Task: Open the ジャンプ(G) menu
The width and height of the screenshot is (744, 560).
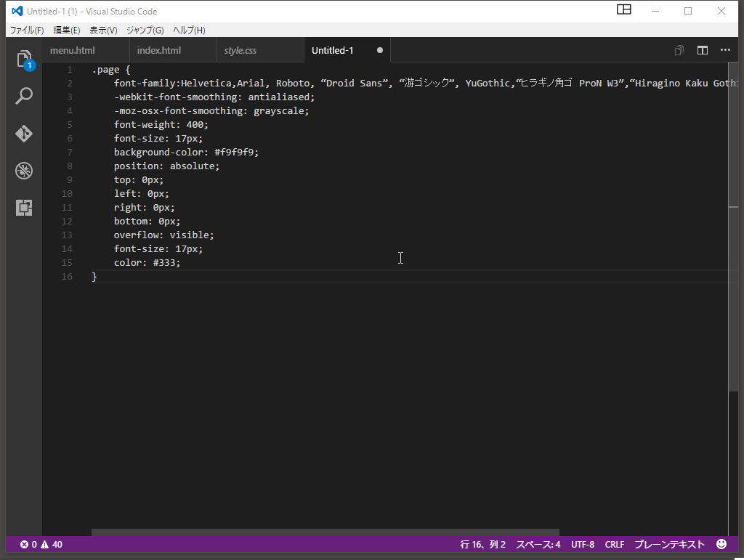Action: point(145,31)
